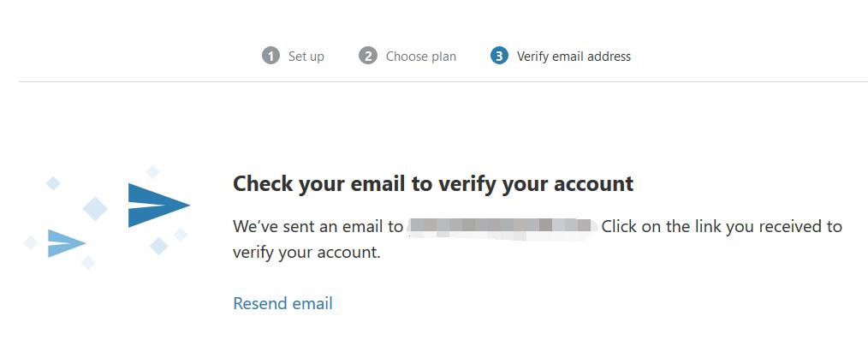Click the large dark blue paper plane
868x340 pixels.
click(x=159, y=206)
